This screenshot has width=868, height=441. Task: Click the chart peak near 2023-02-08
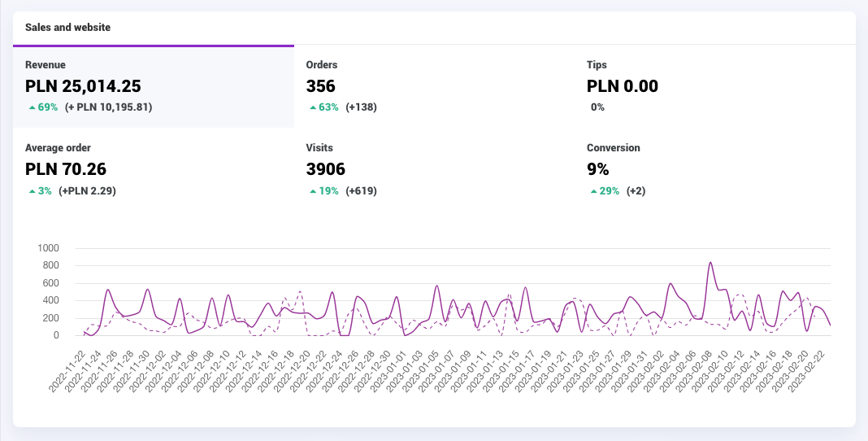[x=710, y=263]
